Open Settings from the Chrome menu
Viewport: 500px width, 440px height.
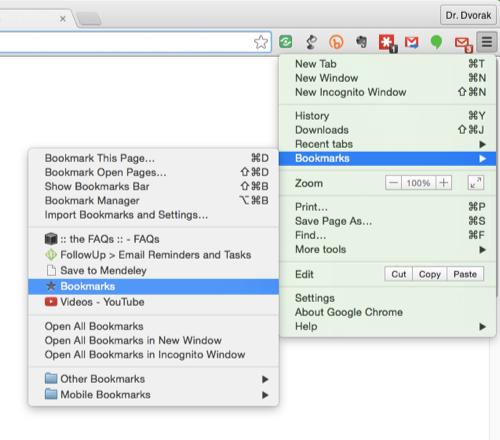(x=387, y=298)
